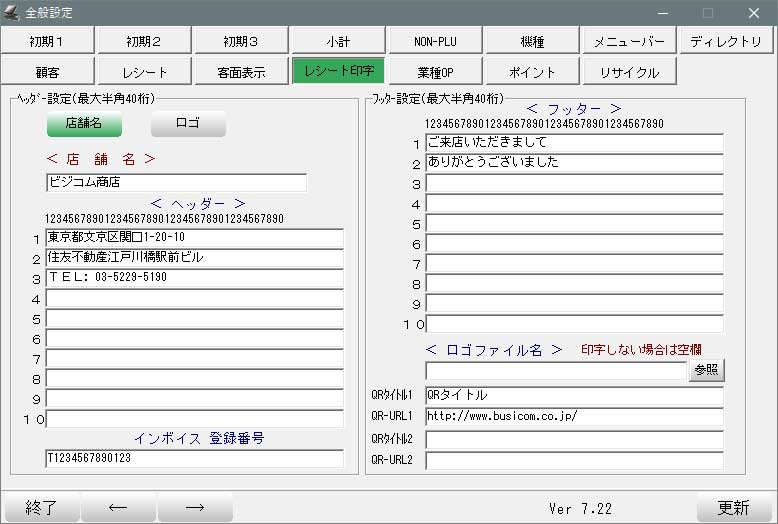Go to the 顧客 tab
This screenshot has width=778, height=524.
tap(48, 72)
